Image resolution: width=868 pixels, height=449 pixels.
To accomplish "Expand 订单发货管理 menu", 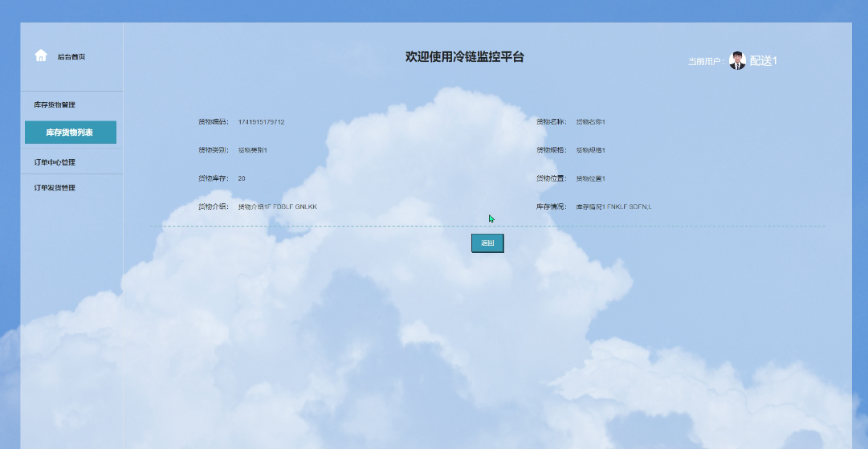I will (x=55, y=188).
